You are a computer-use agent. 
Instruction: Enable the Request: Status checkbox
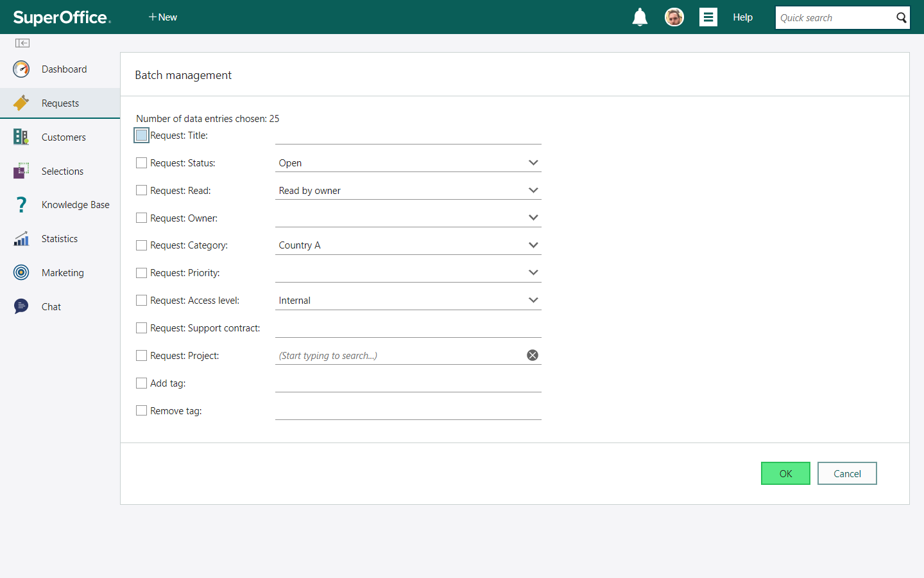142,163
